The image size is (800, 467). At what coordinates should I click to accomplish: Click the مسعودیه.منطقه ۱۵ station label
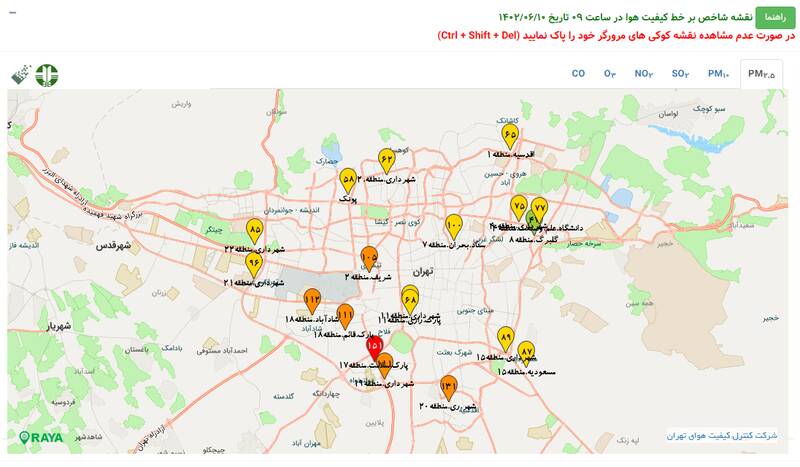tap(526, 372)
